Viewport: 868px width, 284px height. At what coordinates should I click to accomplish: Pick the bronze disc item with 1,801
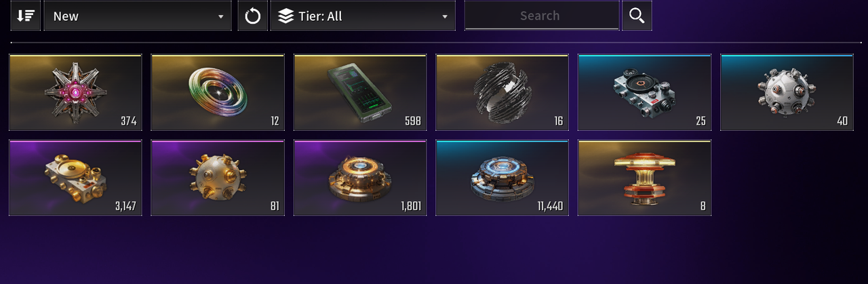click(360, 178)
